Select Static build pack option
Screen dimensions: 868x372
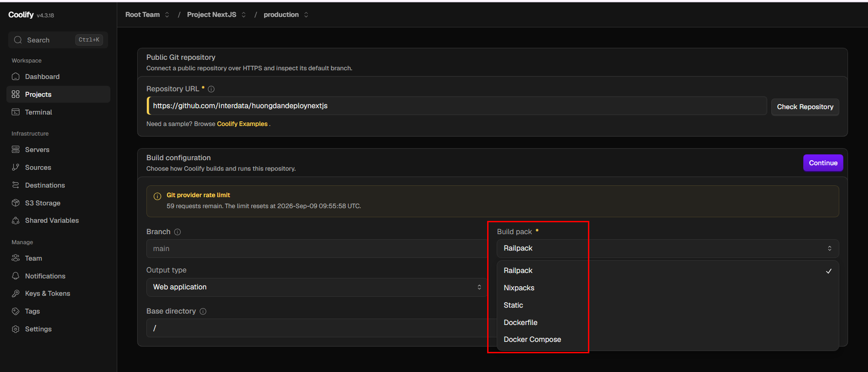(x=668, y=305)
